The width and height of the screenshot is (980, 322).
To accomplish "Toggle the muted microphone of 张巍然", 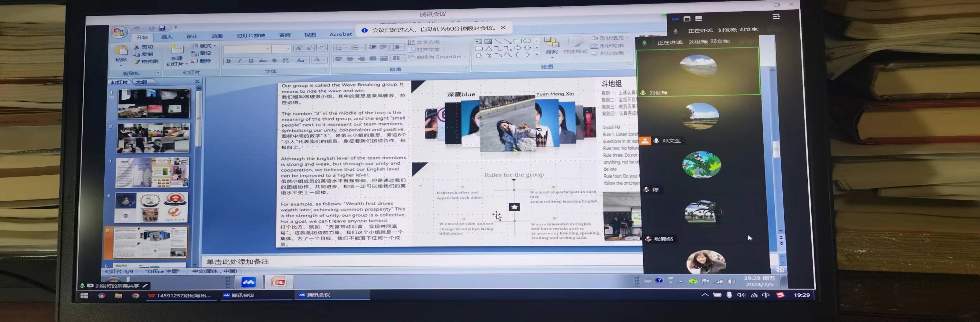I will click(x=648, y=239).
